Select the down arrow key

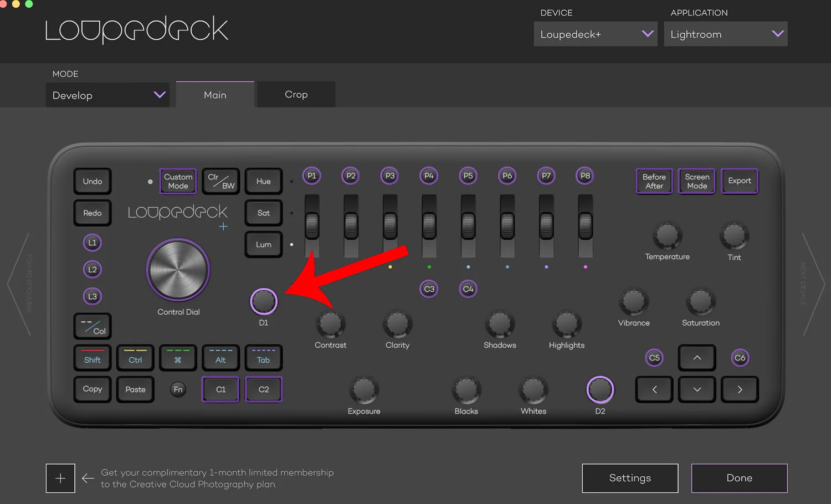point(697,389)
